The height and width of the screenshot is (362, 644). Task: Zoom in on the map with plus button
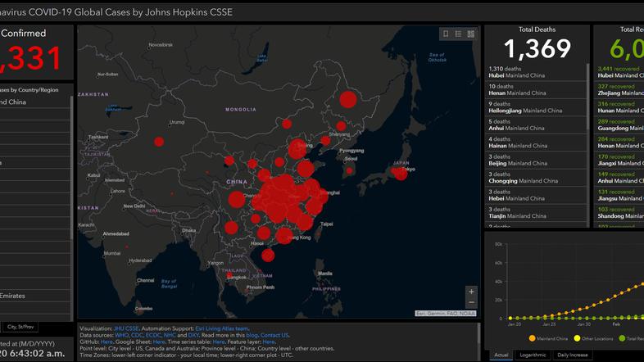(x=470, y=292)
